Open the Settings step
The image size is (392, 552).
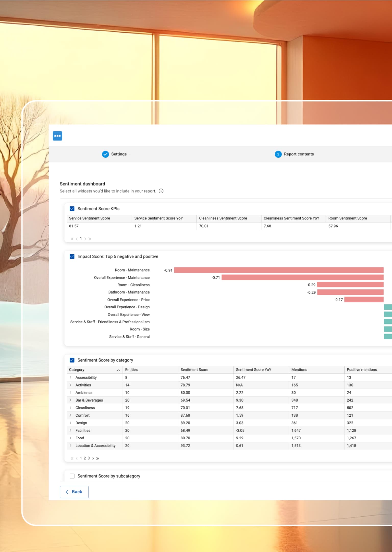(x=119, y=154)
